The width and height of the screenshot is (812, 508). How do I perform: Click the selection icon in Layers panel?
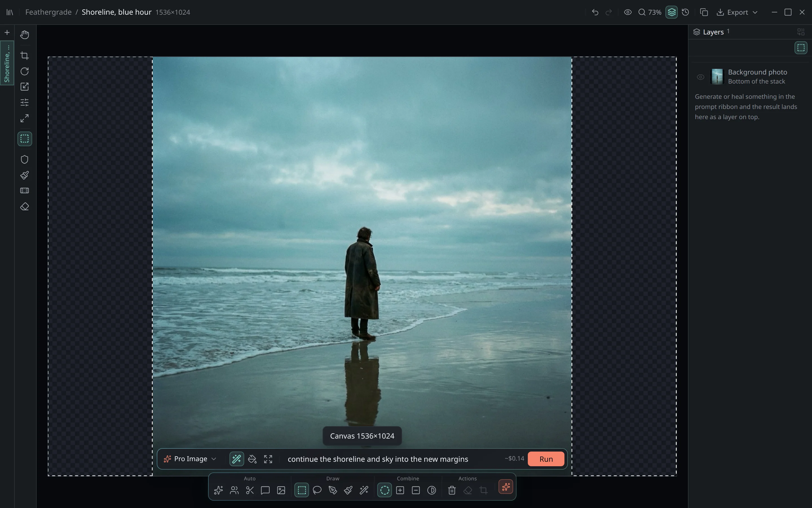[x=801, y=48]
